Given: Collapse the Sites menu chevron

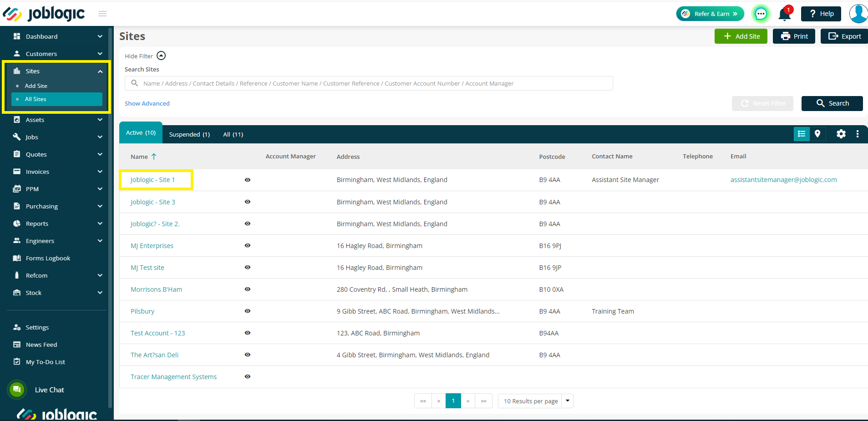Looking at the screenshot, I should pos(100,71).
